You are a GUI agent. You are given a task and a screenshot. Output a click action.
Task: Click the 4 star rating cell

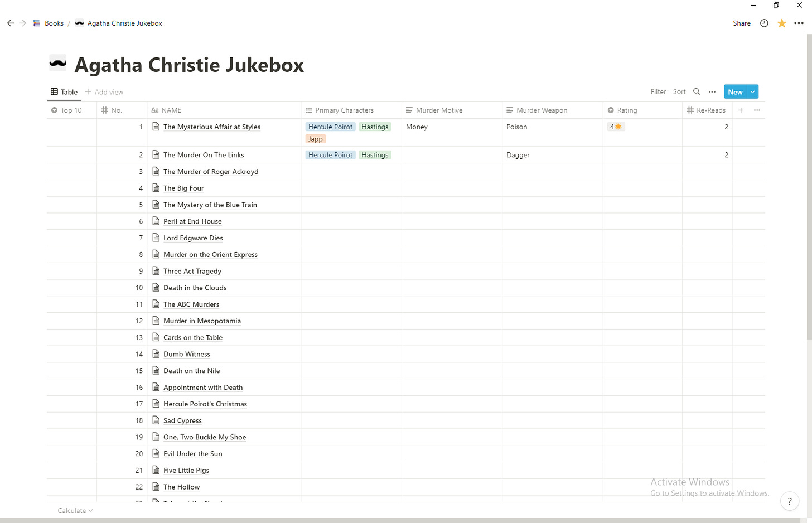tap(642, 133)
